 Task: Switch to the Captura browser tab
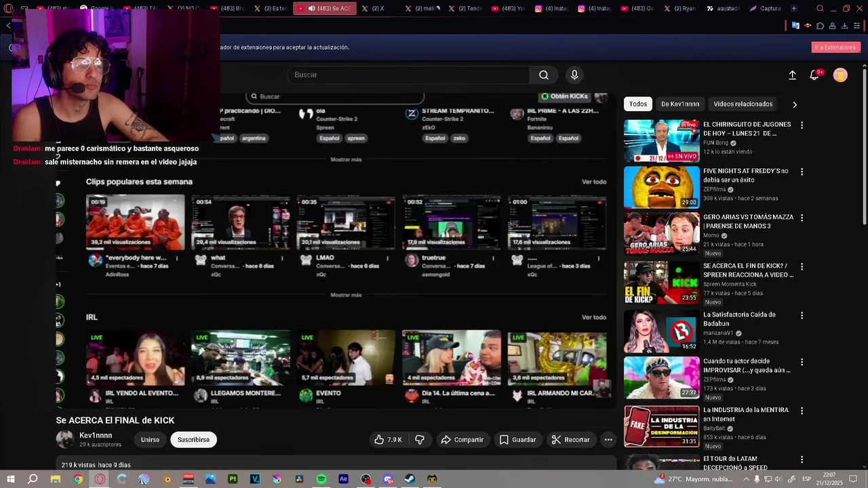point(766,9)
